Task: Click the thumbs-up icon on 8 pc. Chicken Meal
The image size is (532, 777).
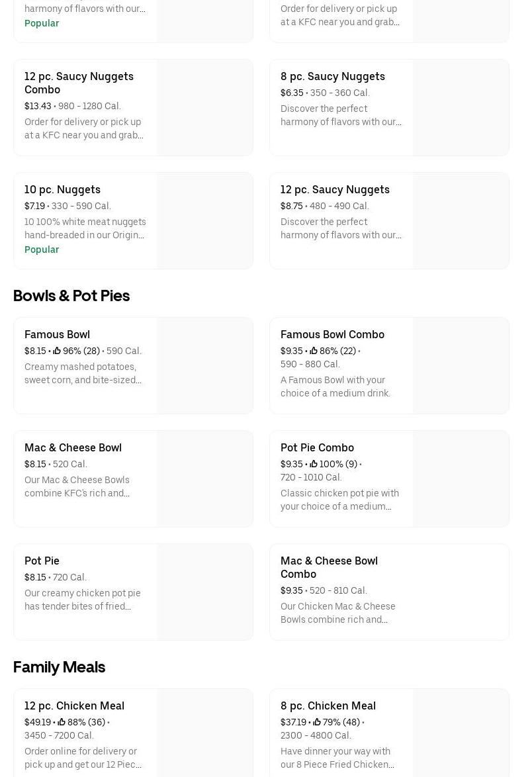Action: 317,722
